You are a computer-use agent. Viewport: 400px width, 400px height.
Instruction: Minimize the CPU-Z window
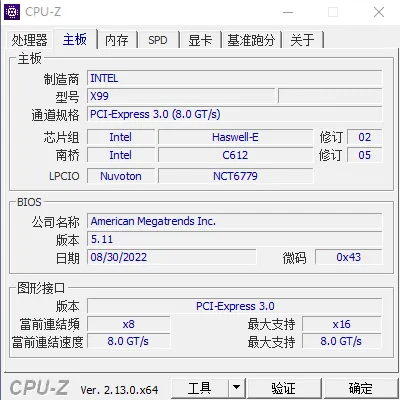[288, 12]
